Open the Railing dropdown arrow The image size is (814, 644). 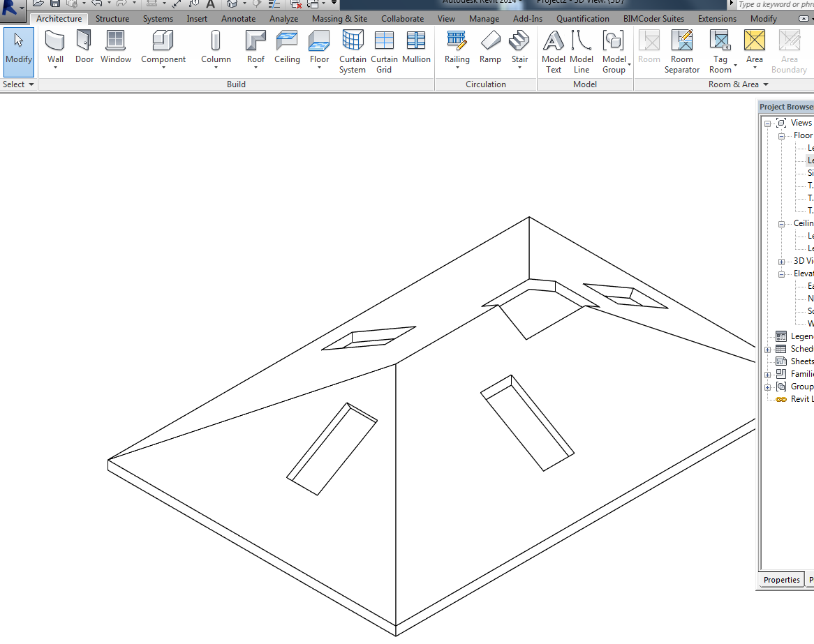457,68
